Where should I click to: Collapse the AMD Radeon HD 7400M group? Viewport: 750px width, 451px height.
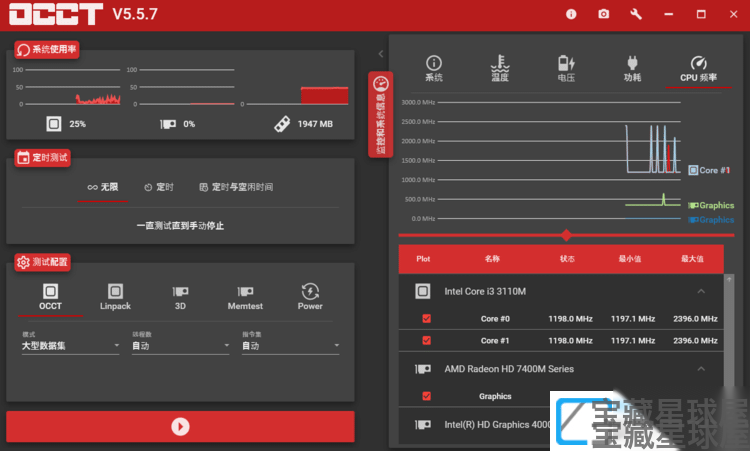click(701, 369)
